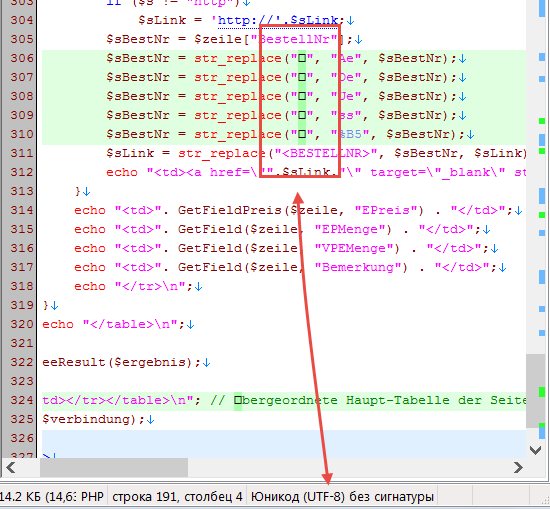Click line number 306 in the gutter
Image resolution: width=550 pixels, height=509 pixels.
tap(22, 58)
